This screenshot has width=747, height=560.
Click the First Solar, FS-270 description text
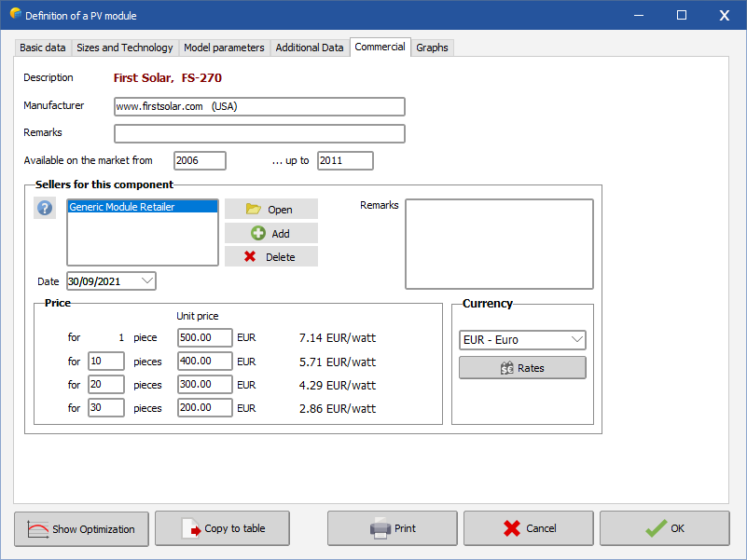click(168, 78)
